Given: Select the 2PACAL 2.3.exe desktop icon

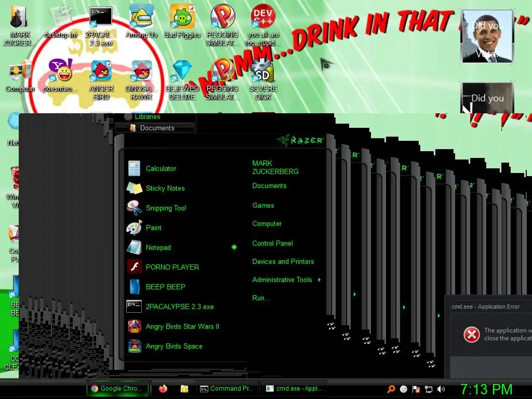Looking at the screenshot, I should [x=101, y=26].
